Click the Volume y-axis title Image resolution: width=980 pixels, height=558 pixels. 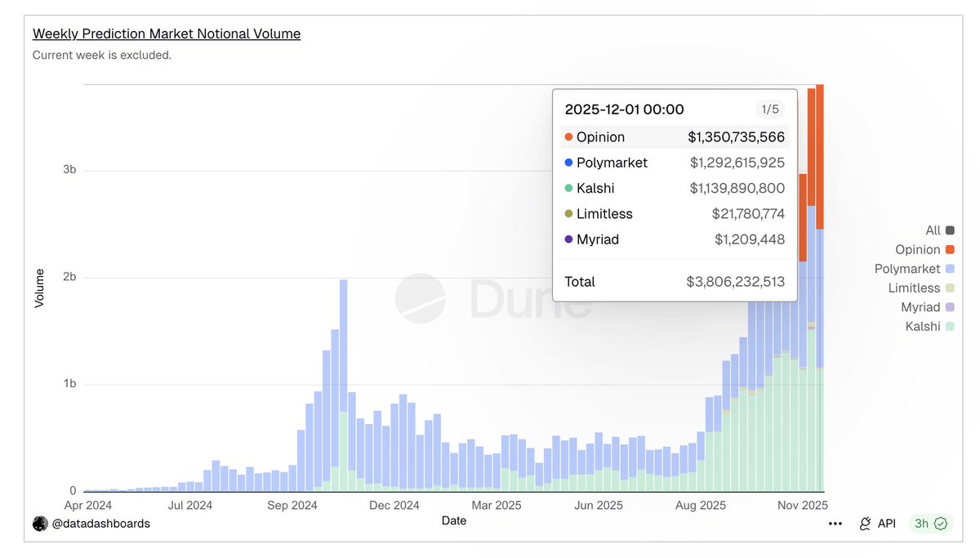[39, 288]
